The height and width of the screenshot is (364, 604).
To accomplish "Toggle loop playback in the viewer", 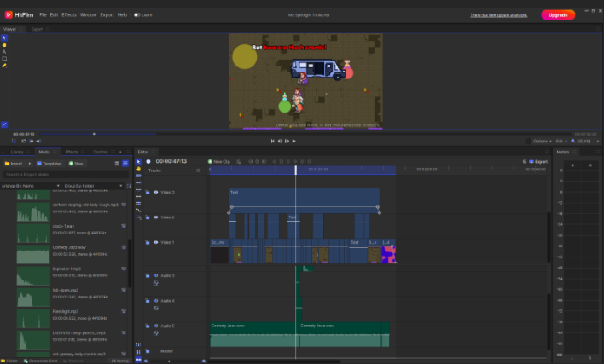I will coord(24,142).
